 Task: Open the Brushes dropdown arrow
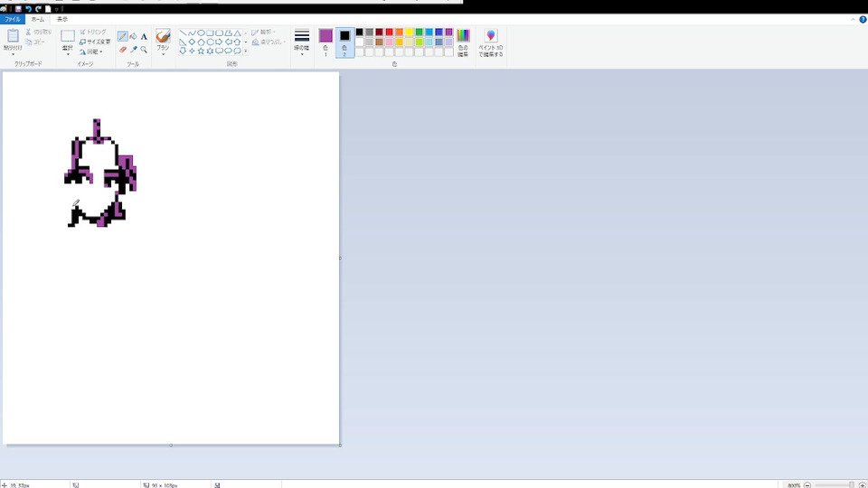[x=163, y=54]
